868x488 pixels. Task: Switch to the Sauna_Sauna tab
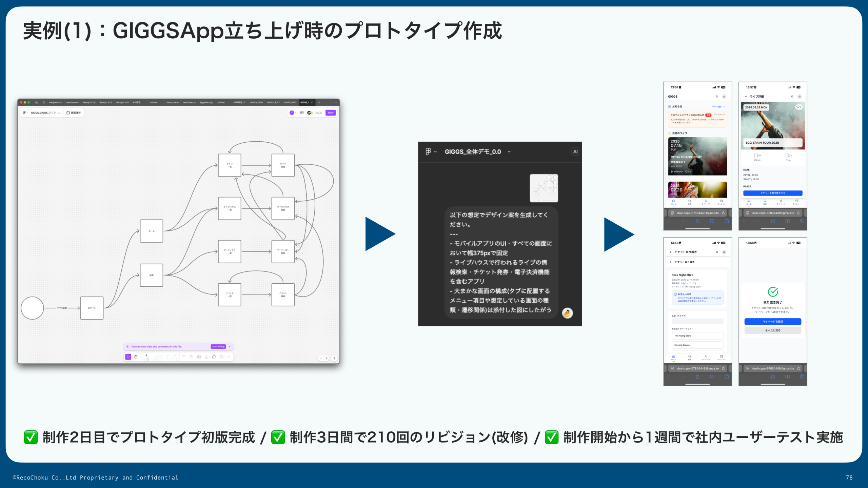(x=172, y=102)
